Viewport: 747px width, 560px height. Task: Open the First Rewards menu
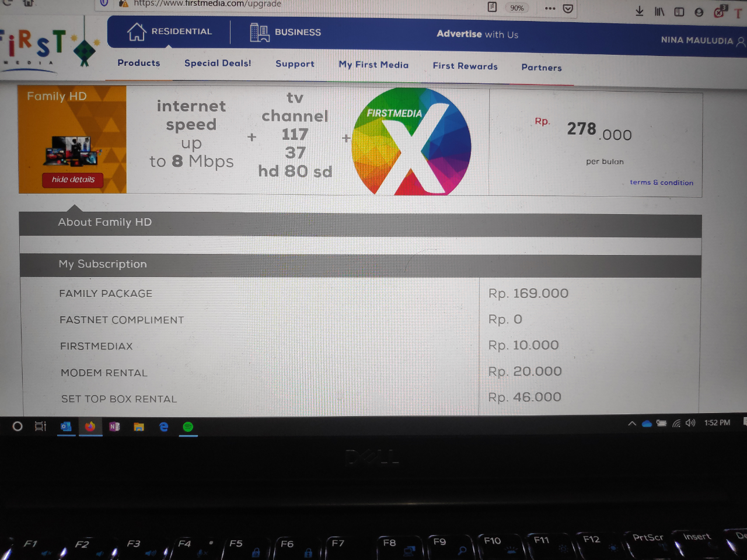pyautogui.click(x=465, y=66)
